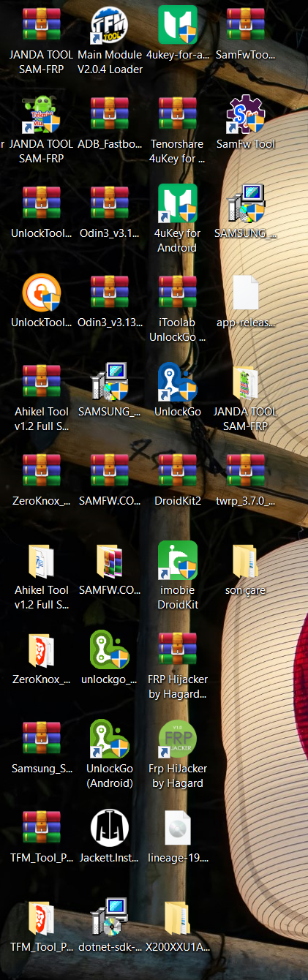The height and width of the screenshot is (980, 308).
Task: Launch the UnlockGo (Android) shortcut
Action: pyautogui.click(x=110, y=739)
